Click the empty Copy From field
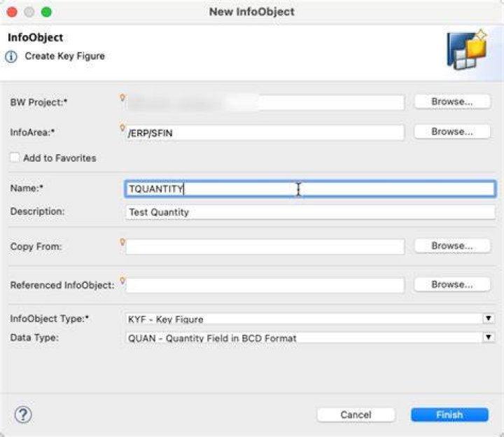 click(x=265, y=247)
